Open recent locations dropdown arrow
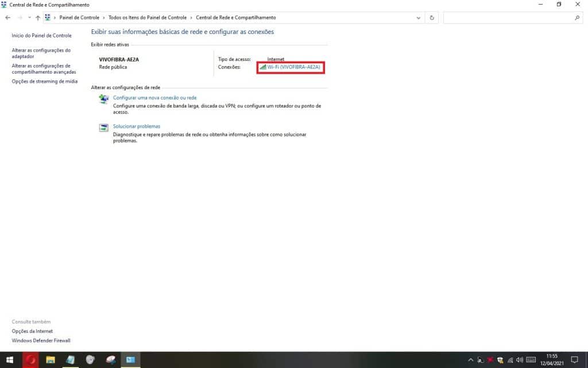The height and width of the screenshot is (368, 588). [29, 18]
